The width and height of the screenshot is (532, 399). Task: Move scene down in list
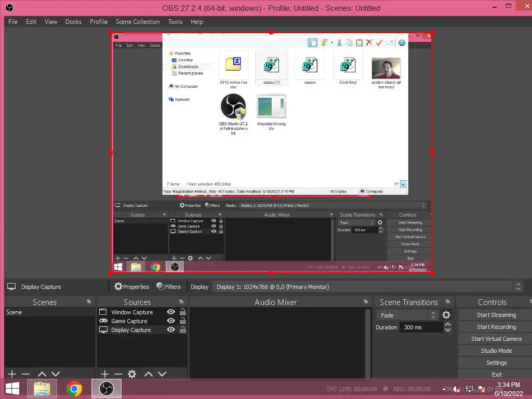coord(56,374)
